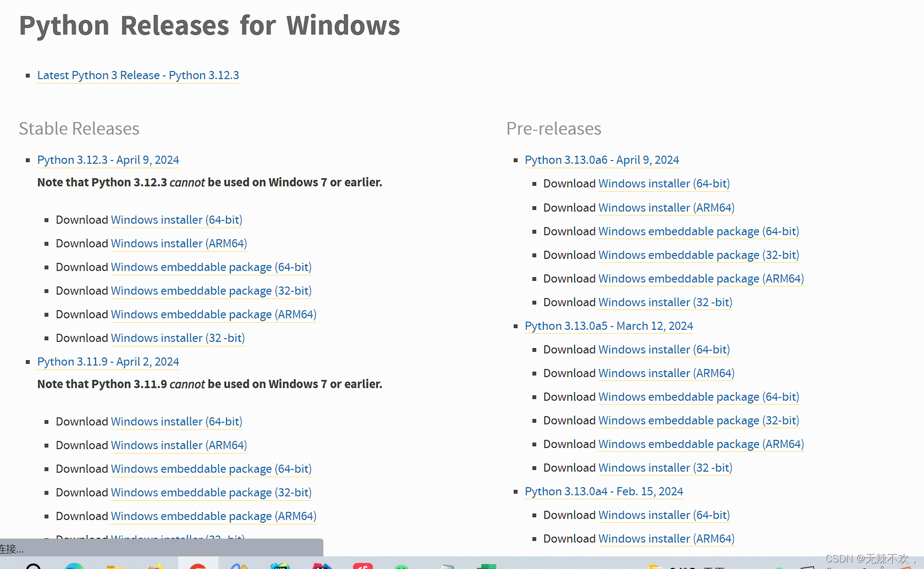Click the 'Pre-releases' section heading

[554, 129]
